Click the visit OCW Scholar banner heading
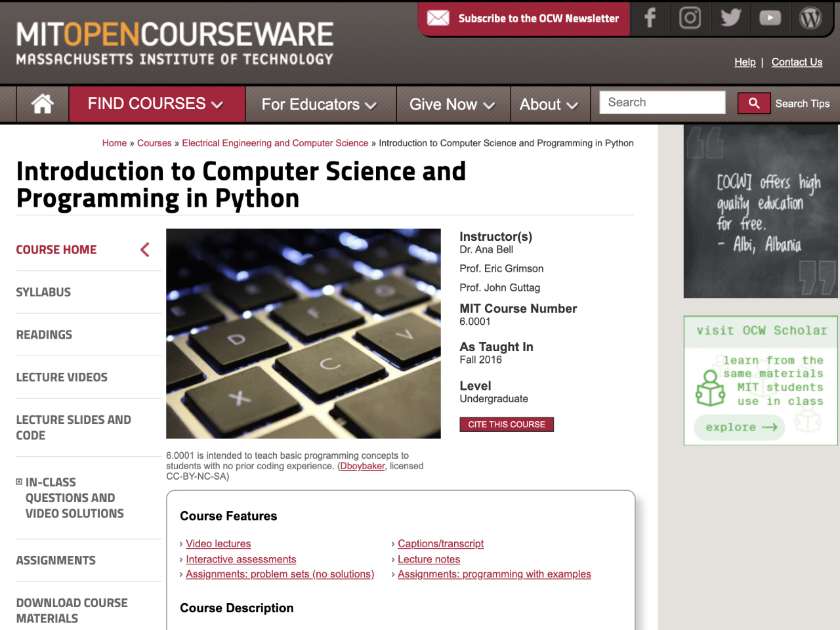Image resolution: width=840 pixels, height=630 pixels. click(761, 331)
